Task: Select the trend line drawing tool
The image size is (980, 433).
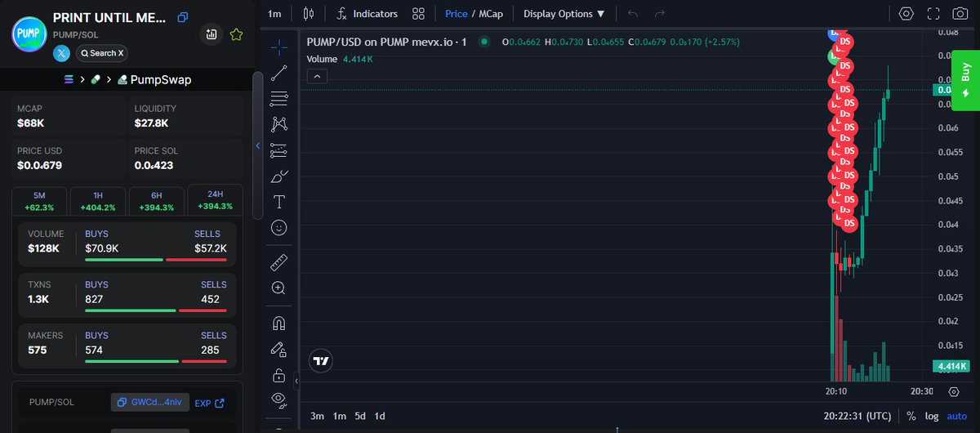Action: pyautogui.click(x=279, y=72)
